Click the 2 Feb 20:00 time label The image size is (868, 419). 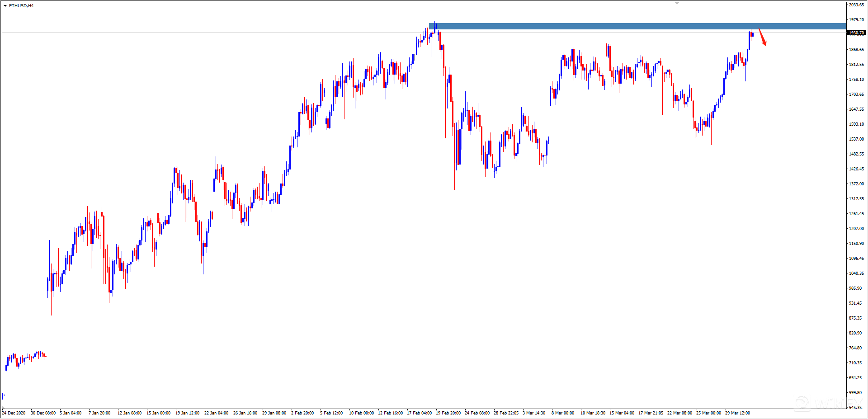pos(302,413)
